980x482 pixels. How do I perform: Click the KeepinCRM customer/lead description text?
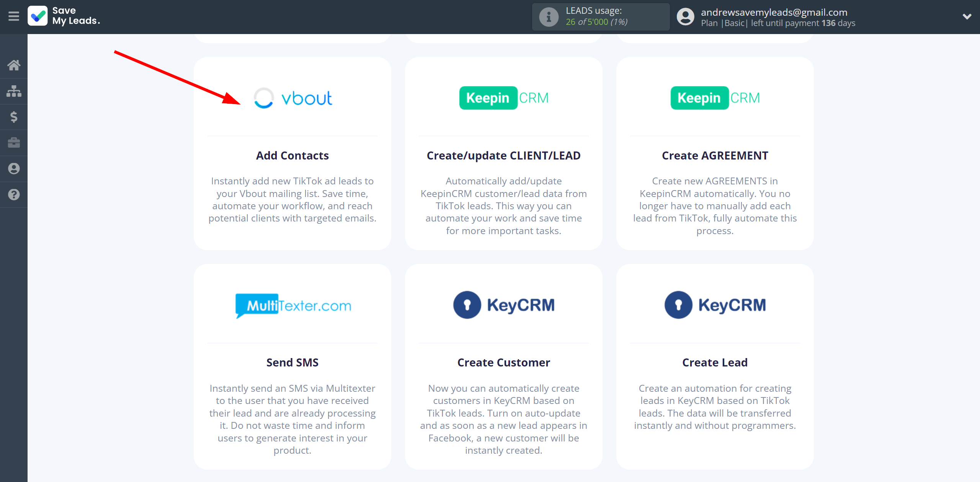point(504,206)
